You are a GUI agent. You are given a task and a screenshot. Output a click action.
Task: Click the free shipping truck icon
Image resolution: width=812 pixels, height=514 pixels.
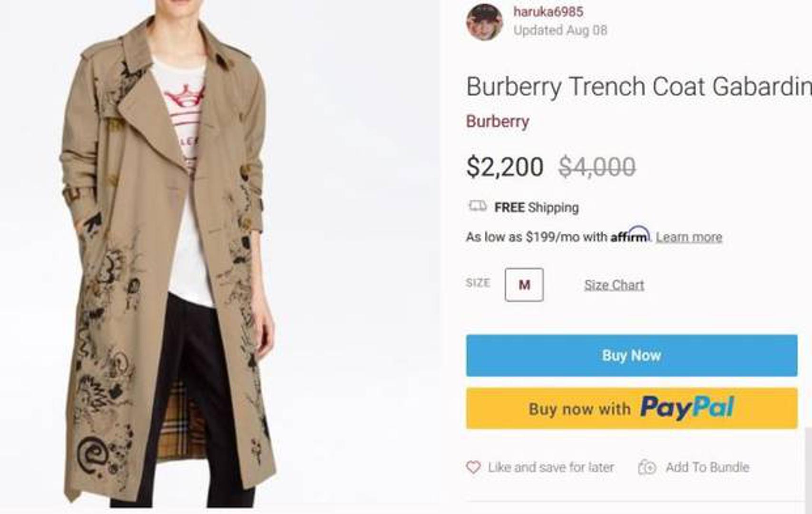point(478,206)
